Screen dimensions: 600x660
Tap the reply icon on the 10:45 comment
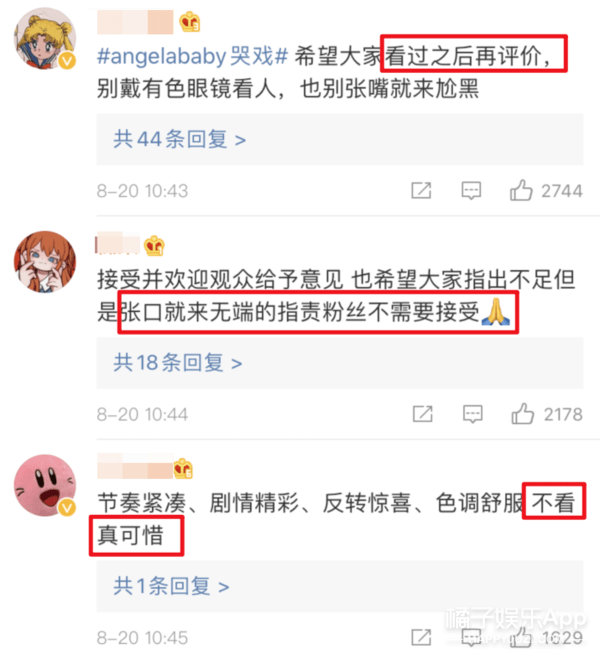pyautogui.click(x=471, y=637)
